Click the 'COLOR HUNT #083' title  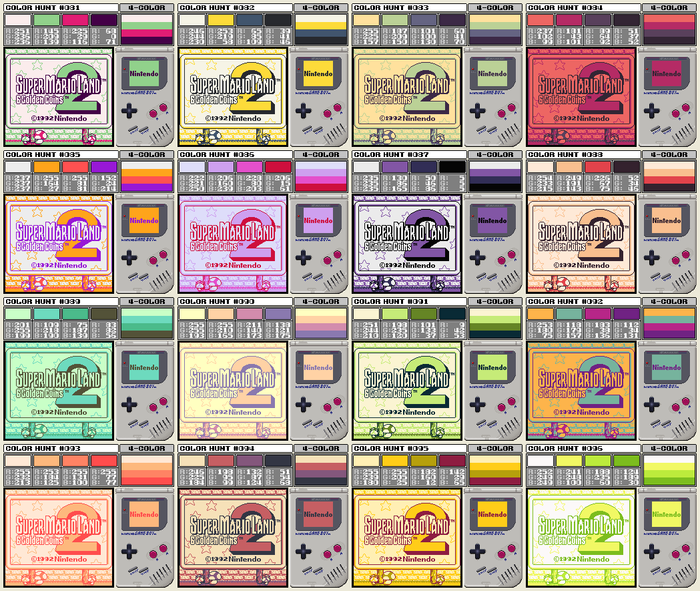[x=391, y=7]
